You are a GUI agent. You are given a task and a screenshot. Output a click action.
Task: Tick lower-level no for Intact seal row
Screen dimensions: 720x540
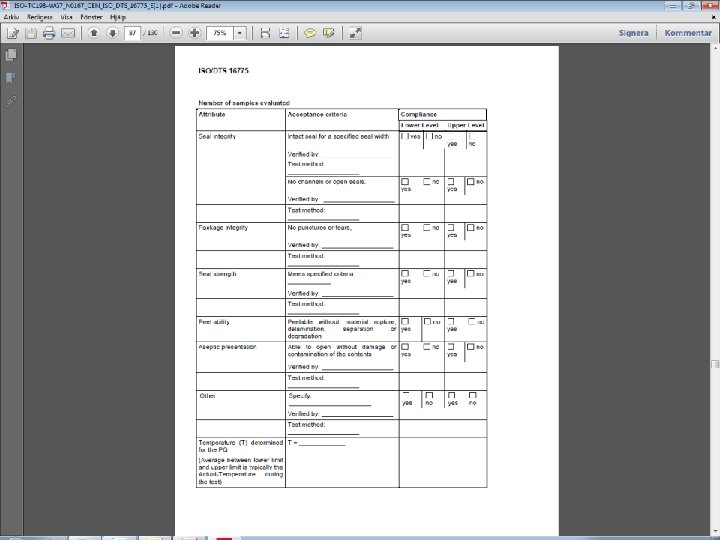[429, 136]
